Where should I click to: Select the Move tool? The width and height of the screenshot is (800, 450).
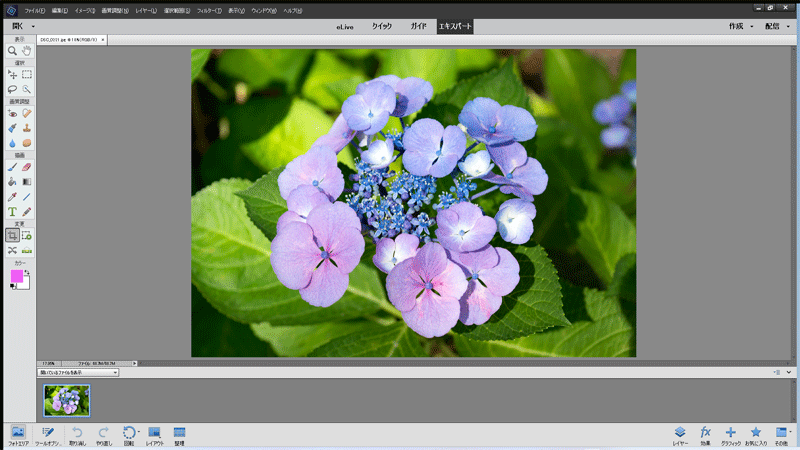click(x=12, y=74)
